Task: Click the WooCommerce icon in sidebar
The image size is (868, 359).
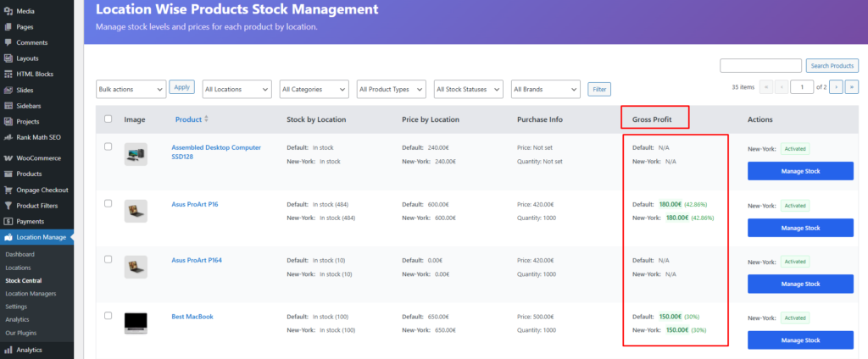Action: pyautogui.click(x=8, y=158)
